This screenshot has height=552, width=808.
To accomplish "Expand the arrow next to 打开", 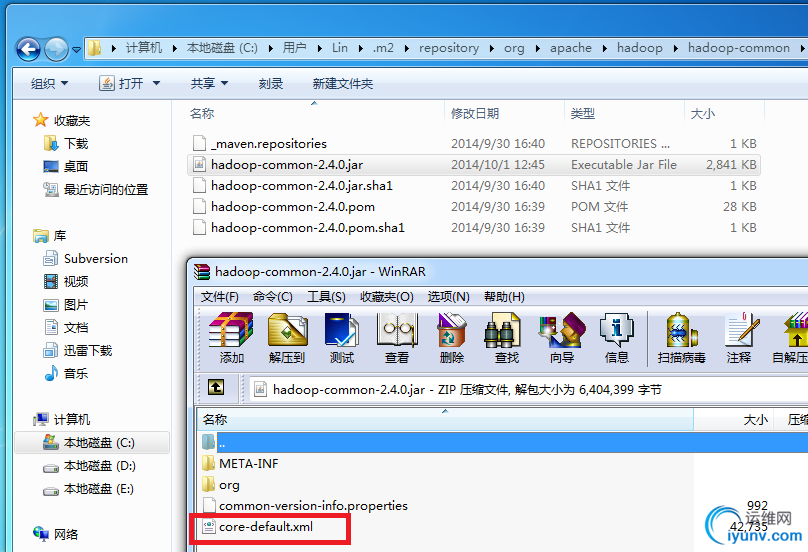I will coord(156,83).
